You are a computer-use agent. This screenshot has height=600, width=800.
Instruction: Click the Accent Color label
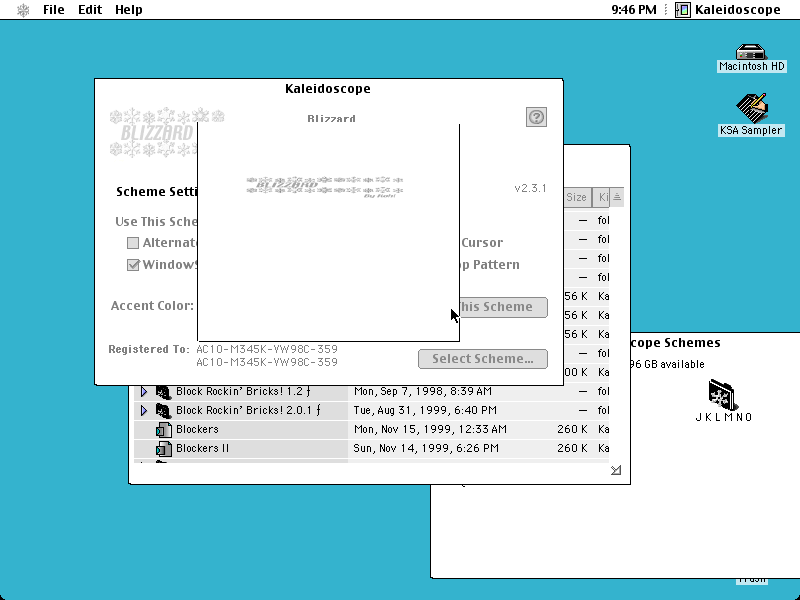(152, 306)
